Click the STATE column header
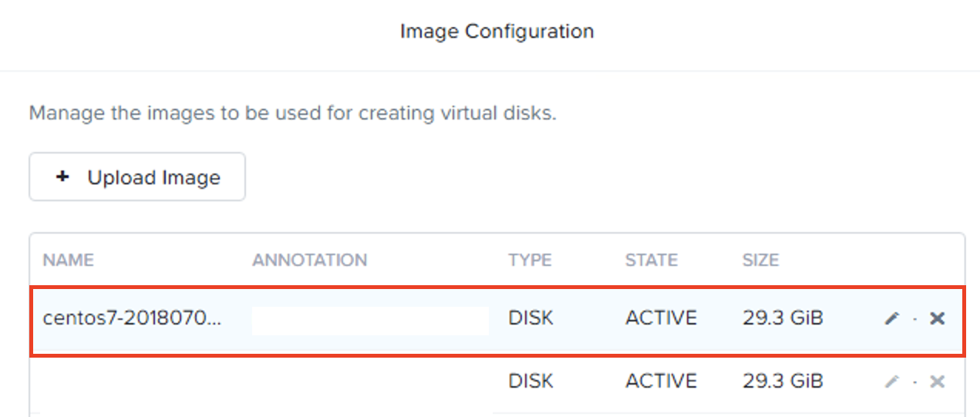This screenshot has height=417, width=980. pos(652,261)
